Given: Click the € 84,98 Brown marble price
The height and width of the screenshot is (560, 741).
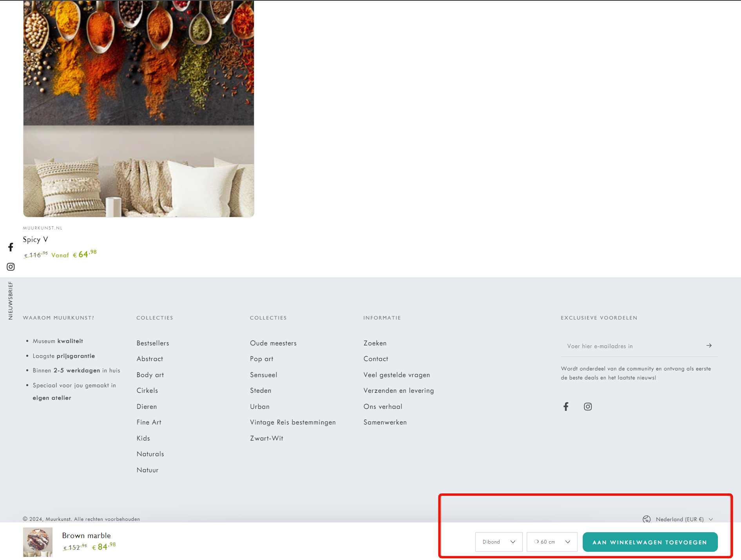Looking at the screenshot, I should point(104,546).
